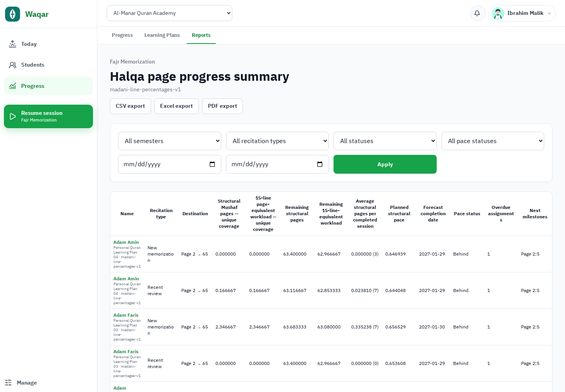The height and width of the screenshot is (392, 565).
Task: Click the Planned structural pace header
Action: coord(399,214)
